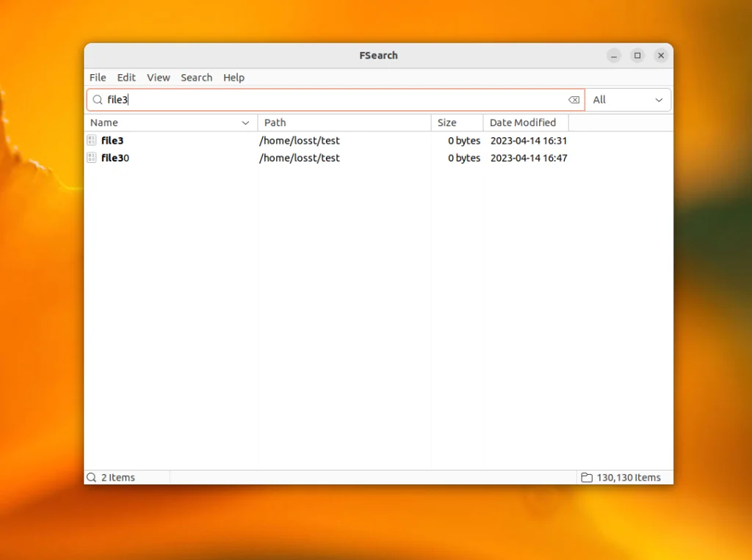The height and width of the screenshot is (560, 752).
Task: Open the Search menu
Action: point(196,78)
